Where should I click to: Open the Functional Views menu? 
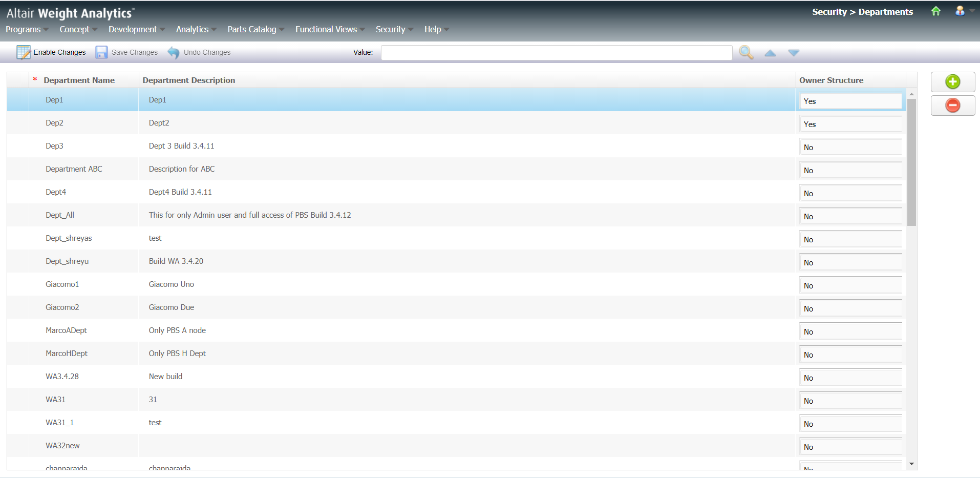pyautogui.click(x=330, y=29)
